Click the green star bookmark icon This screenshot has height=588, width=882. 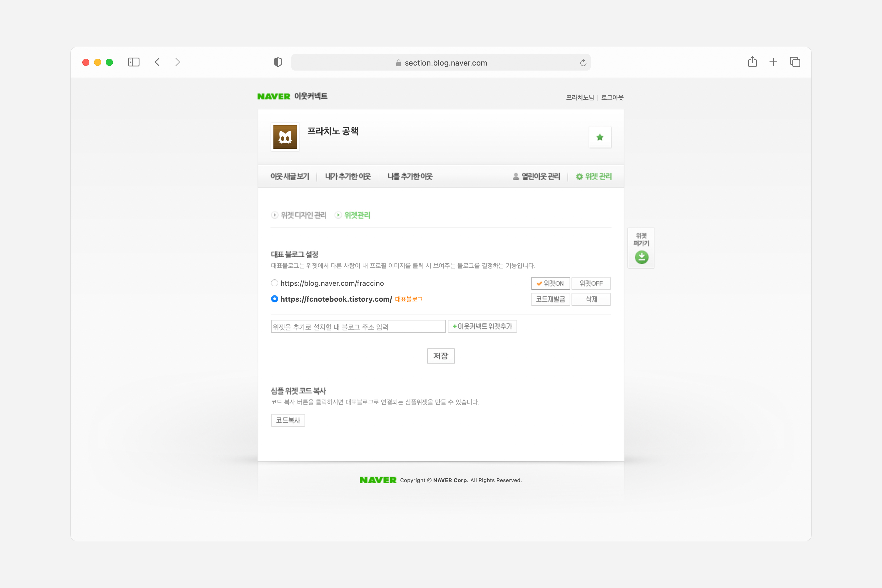click(600, 137)
